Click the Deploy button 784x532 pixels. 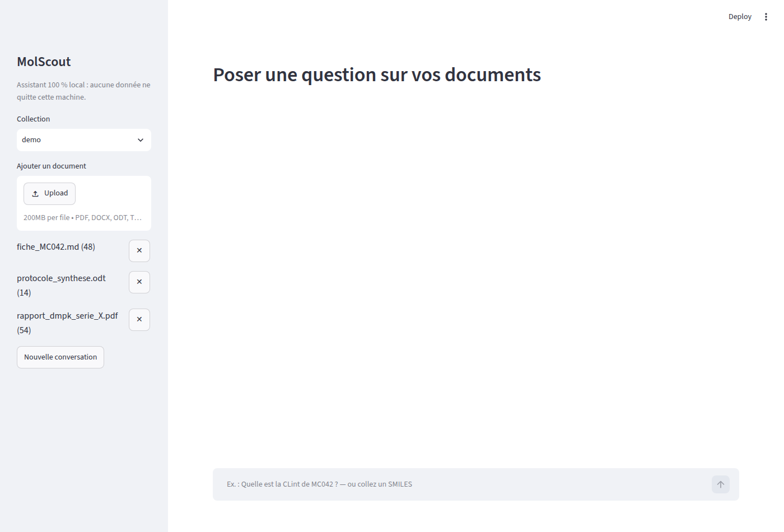pyautogui.click(x=740, y=17)
